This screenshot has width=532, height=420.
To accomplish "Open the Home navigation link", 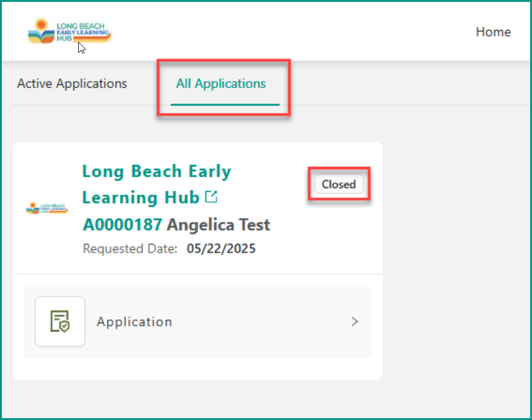I will pos(493,32).
